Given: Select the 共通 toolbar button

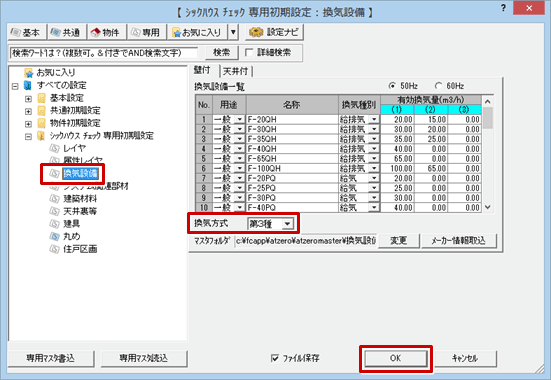Looking at the screenshot, I should (x=67, y=32).
